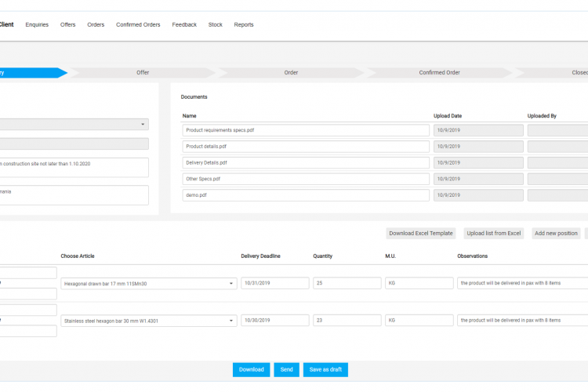
Task: Open the Confirmed Orders menu
Action: 138,24
